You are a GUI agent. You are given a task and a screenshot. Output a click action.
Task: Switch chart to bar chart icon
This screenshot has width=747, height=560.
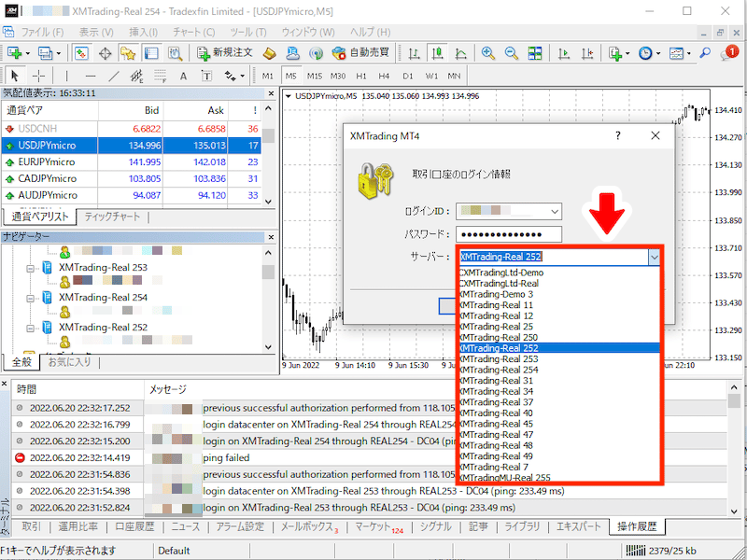[x=414, y=53]
